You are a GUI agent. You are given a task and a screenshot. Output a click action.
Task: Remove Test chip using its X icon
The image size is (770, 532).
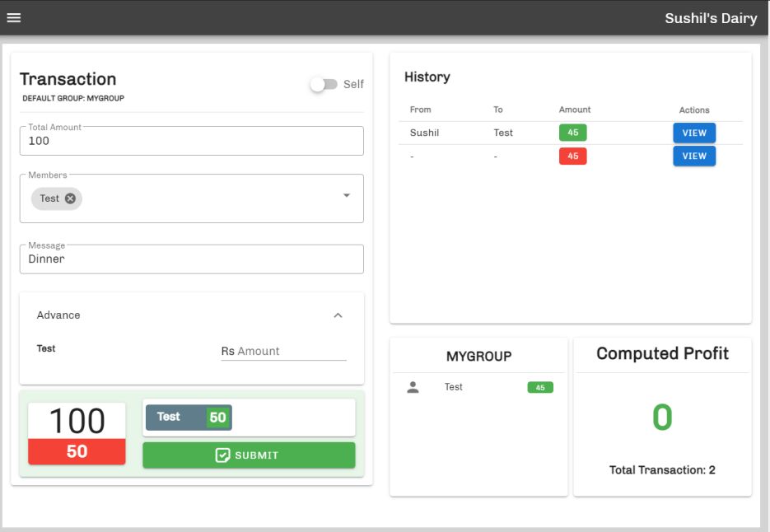[70, 198]
